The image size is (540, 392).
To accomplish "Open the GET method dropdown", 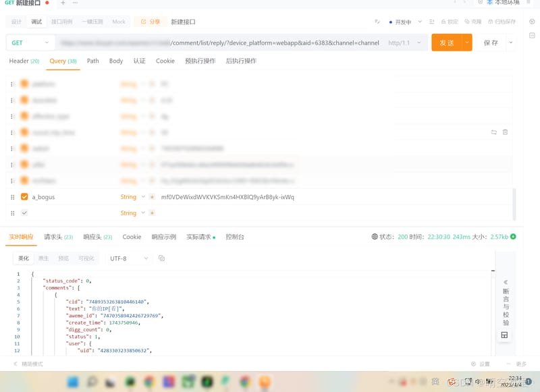I will (30, 43).
